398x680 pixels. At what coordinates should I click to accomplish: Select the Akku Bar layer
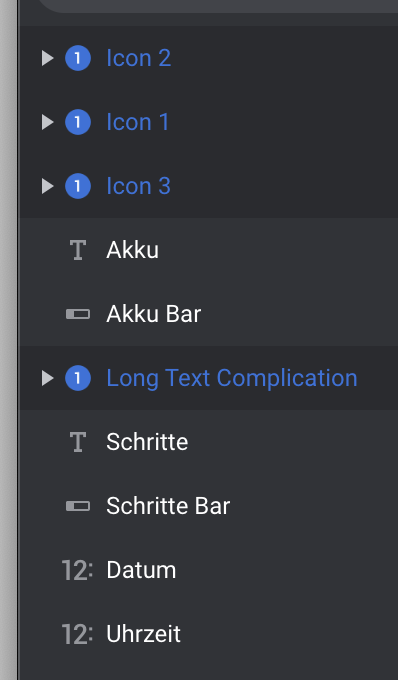209,314
